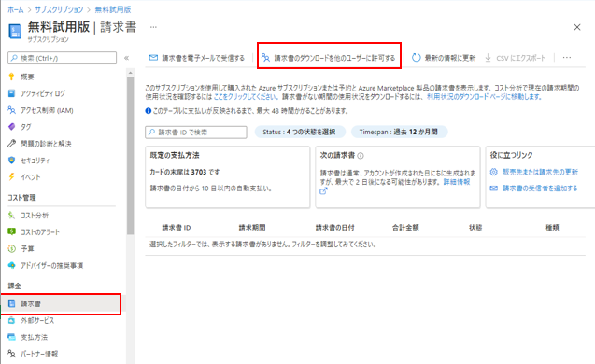595x364 pixels.
Task: Click scrollbar up arrow in sidebar
Action: 130,72
